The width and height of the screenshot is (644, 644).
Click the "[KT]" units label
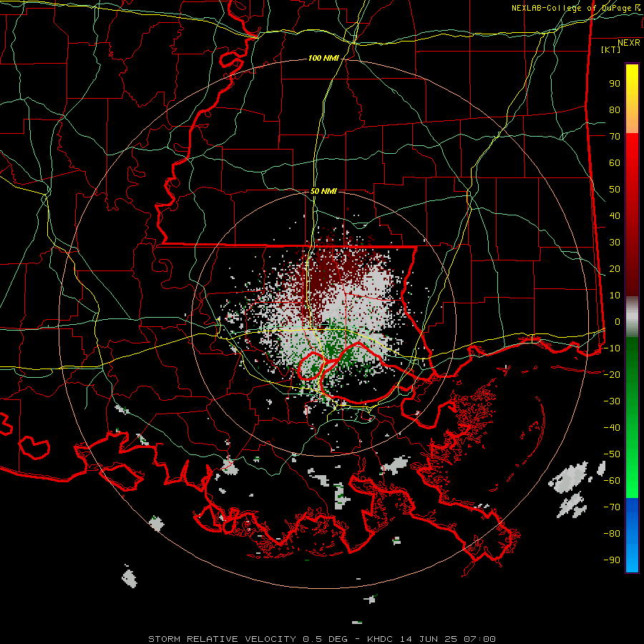pyautogui.click(x=611, y=49)
